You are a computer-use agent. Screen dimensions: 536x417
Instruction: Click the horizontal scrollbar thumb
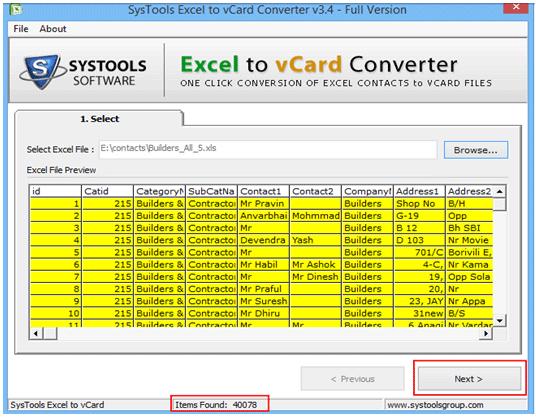coord(50,333)
